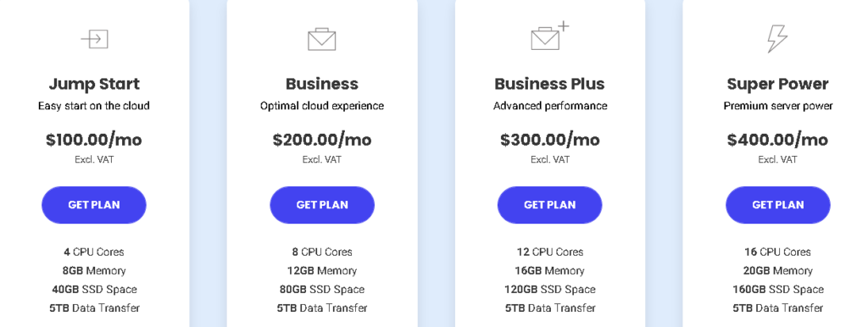Click the 80GB SSD Space feature
The image size is (868, 327).
click(x=322, y=290)
